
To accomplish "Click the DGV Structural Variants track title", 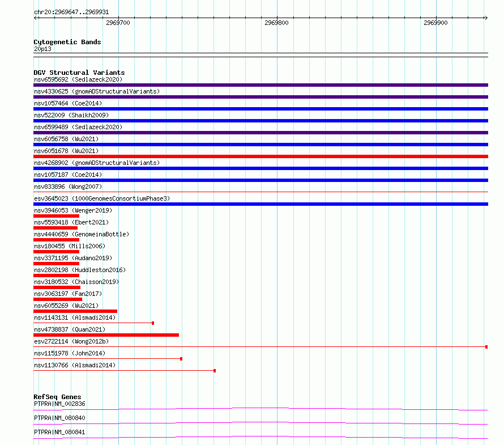I will pyautogui.click(x=79, y=73).
